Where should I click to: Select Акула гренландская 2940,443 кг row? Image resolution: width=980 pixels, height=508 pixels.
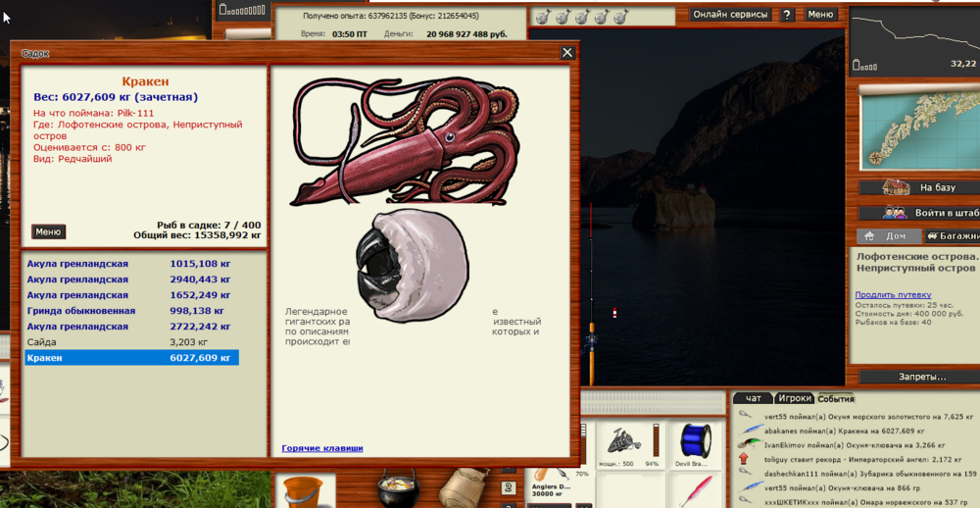[132, 279]
